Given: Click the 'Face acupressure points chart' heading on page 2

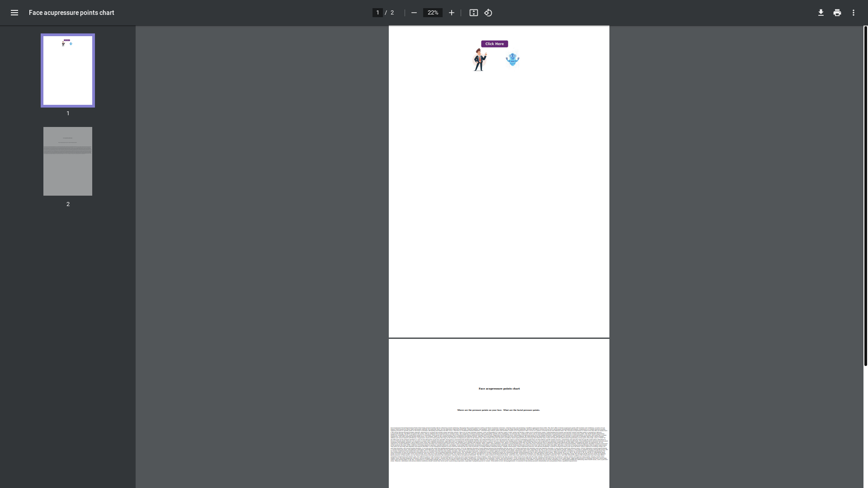Looking at the screenshot, I should coord(499,389).
